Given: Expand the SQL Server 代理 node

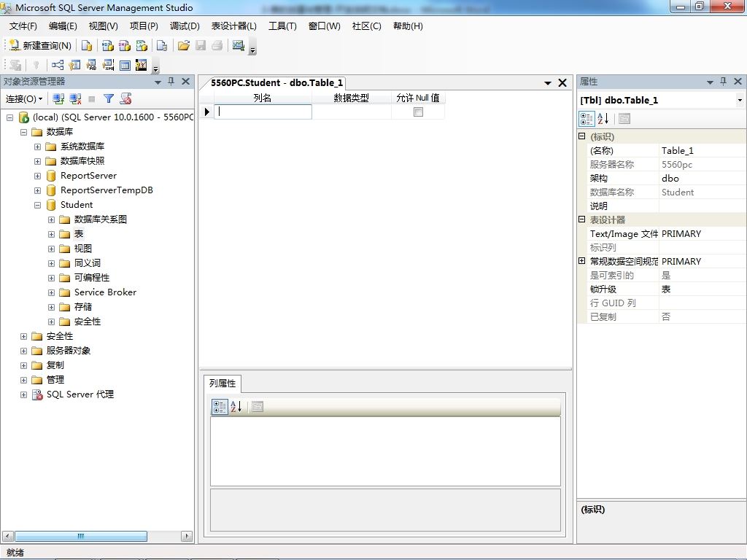Looking at the screenshot, I should coord(23,394).
